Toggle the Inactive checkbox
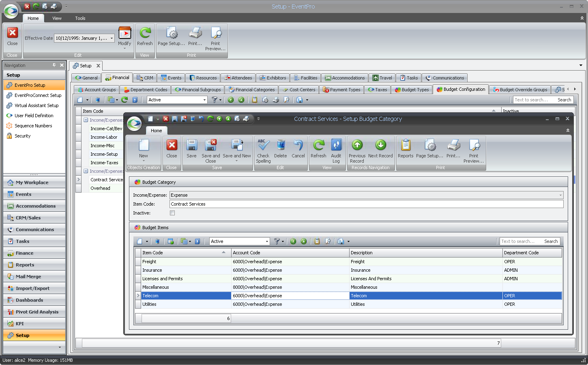The width and height of the screenshot is (588, 365). (x=172, y=213)
